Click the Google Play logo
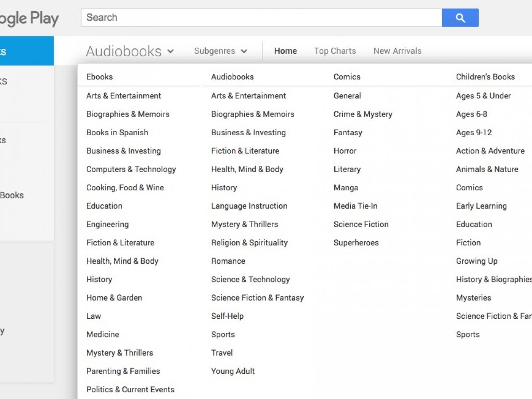Image resolution: width=532 pixels, height=399 pixels. click(x=29, y=18)
